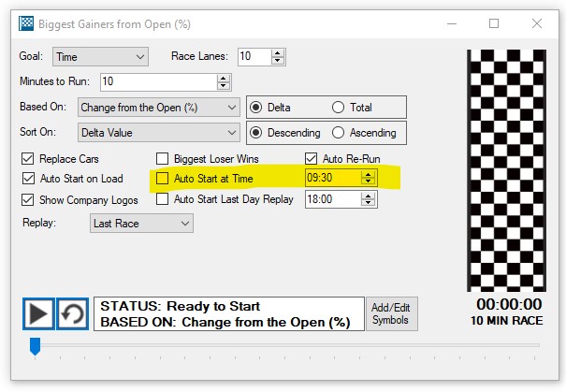Select the Total radio button
Image resolution: width=566 pixels, height=392 pixels.
(338, 108)
